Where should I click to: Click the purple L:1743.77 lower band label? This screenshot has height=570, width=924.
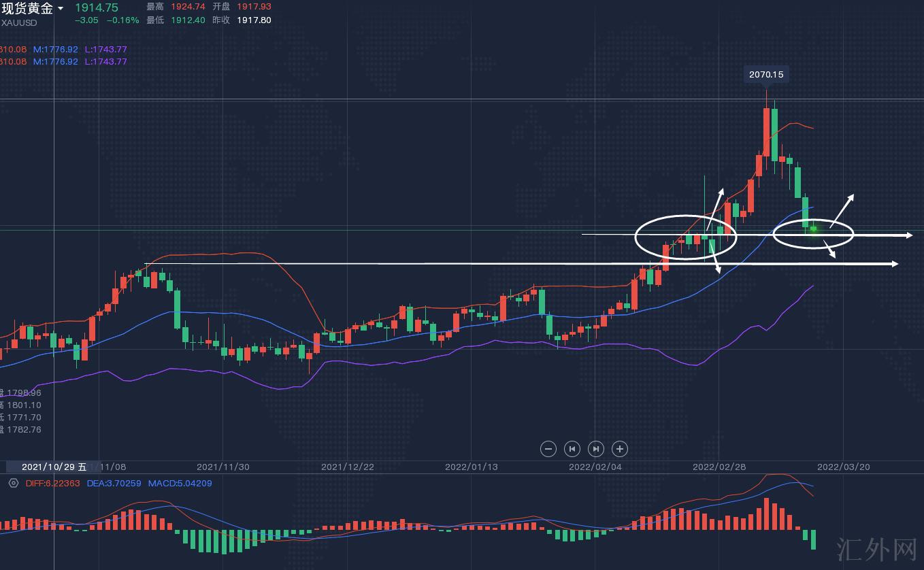105,49
